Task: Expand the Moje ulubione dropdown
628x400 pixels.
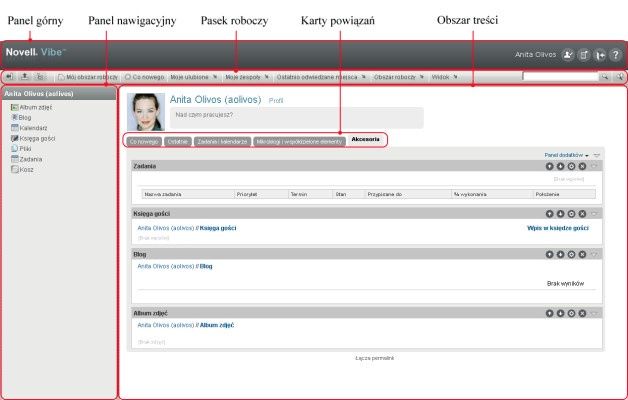Action: (x=194, y=77)
